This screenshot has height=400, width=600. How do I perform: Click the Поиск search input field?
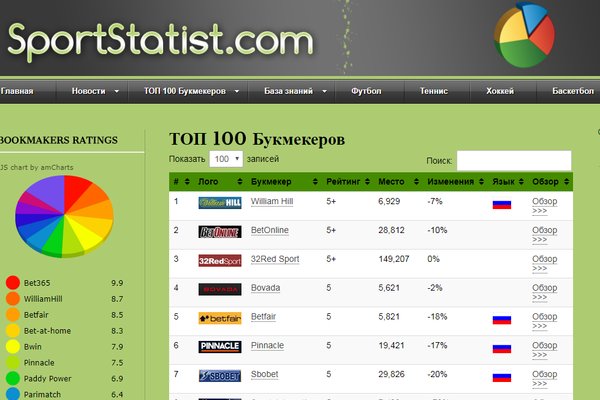tap(513, 160)
